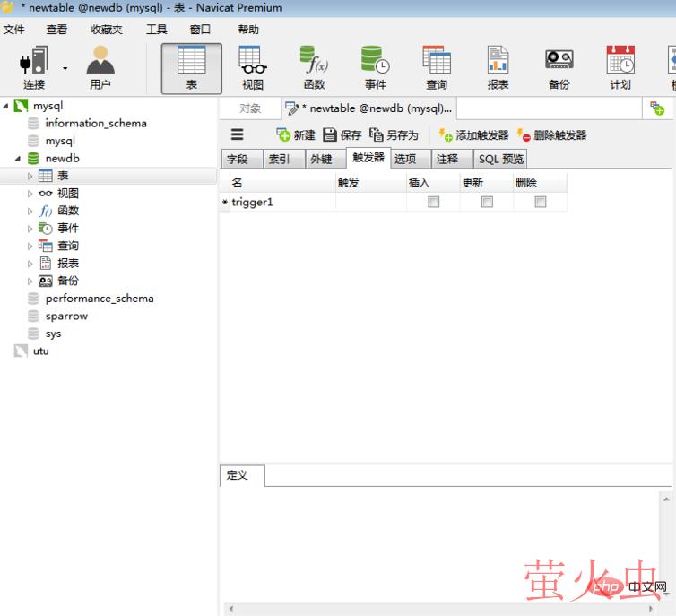Switch to the 触发器 triggers tab

[x=368, y=158]
